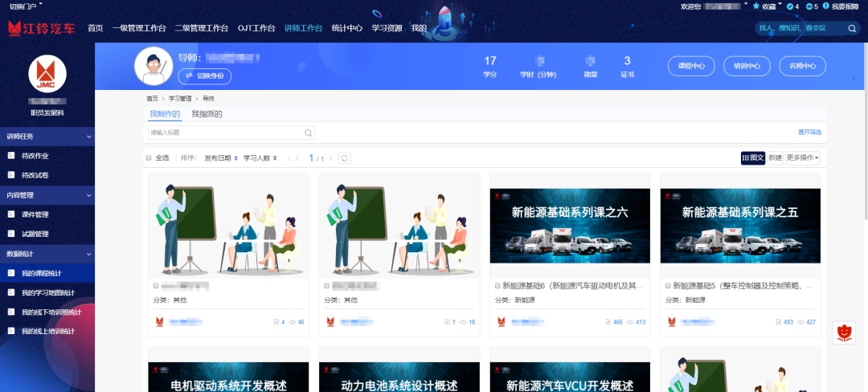Open 统计中心 in top navigation
Viewport: 868px width, 392px height.
(x=347, y=28)
